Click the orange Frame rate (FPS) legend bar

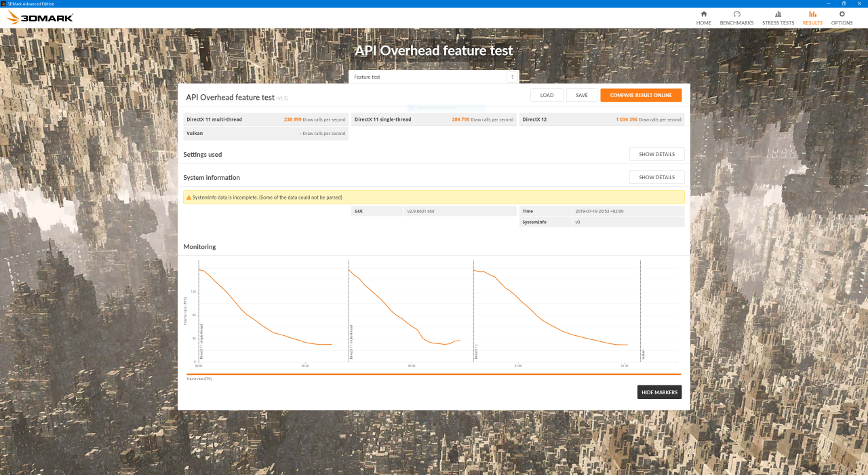coord(434,374)
